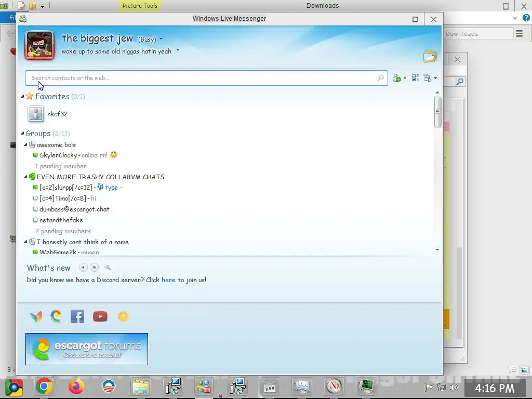Click the 4:16 PM clock
Image resolution: width=532 pixels, height=399 pixels.
(495, 388)
